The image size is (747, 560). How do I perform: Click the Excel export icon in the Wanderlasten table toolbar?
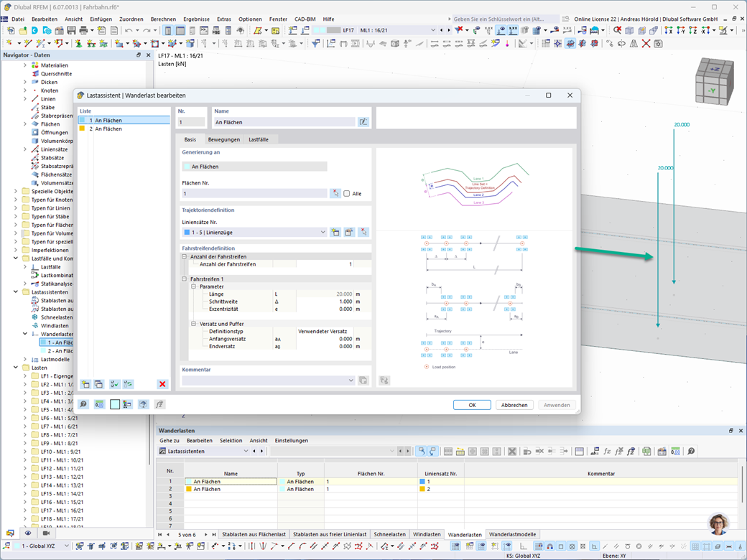pyautogui.click(x=646, y=452)
